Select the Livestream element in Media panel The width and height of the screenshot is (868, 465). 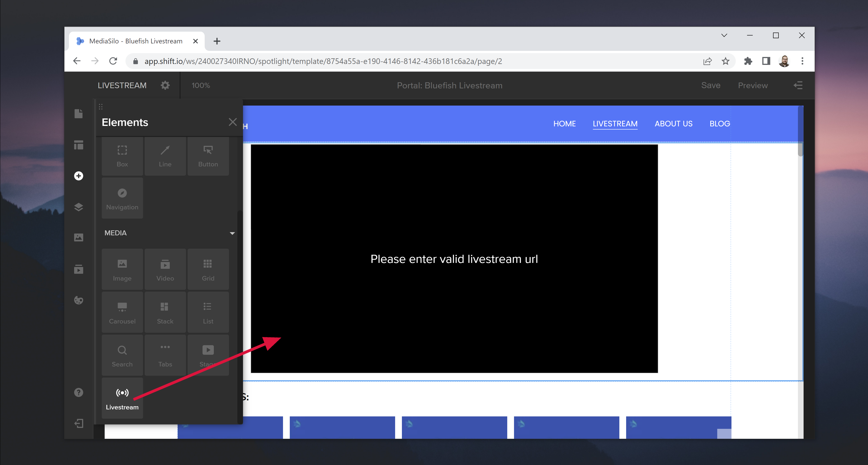[x=122, y=398]
